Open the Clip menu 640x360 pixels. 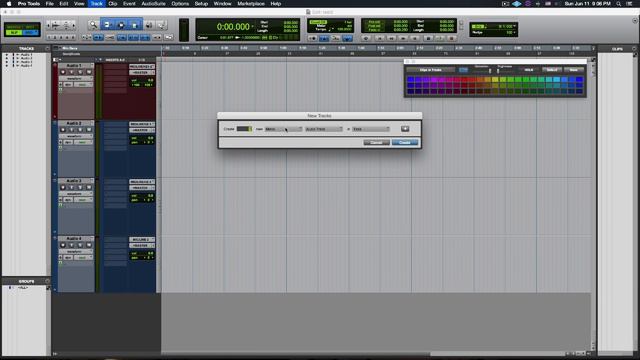click(x=113, y=4)
